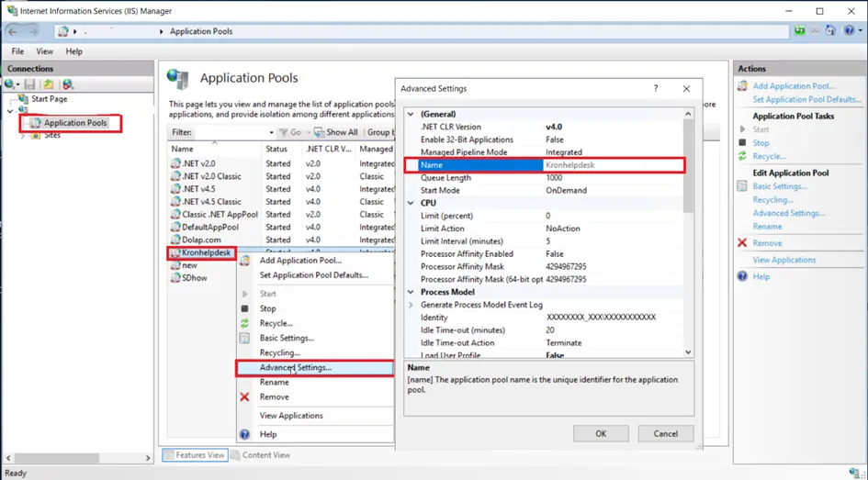Collapse the CPU settings section

pyautogui.click(x=411, y=203)
